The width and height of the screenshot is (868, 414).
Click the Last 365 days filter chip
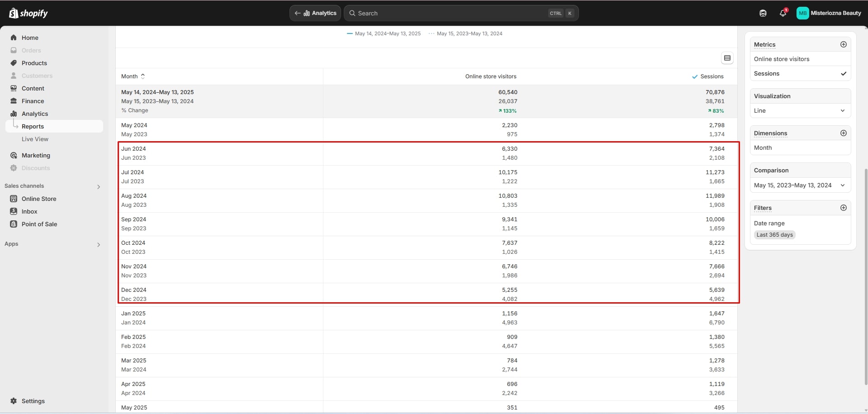coord(774,235)
